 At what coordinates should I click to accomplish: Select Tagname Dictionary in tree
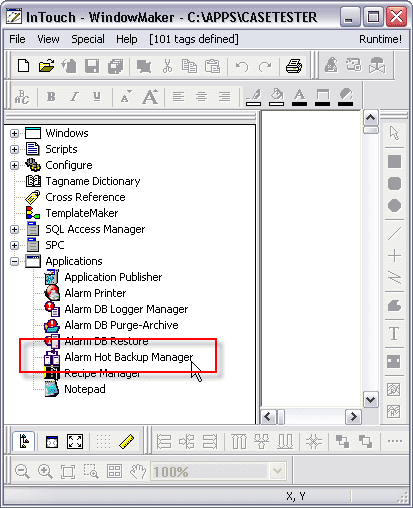point(93,181)
